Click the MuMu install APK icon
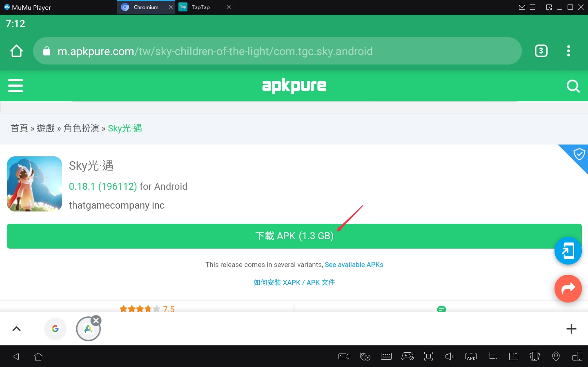588x367 pixels. click(471, 356)
